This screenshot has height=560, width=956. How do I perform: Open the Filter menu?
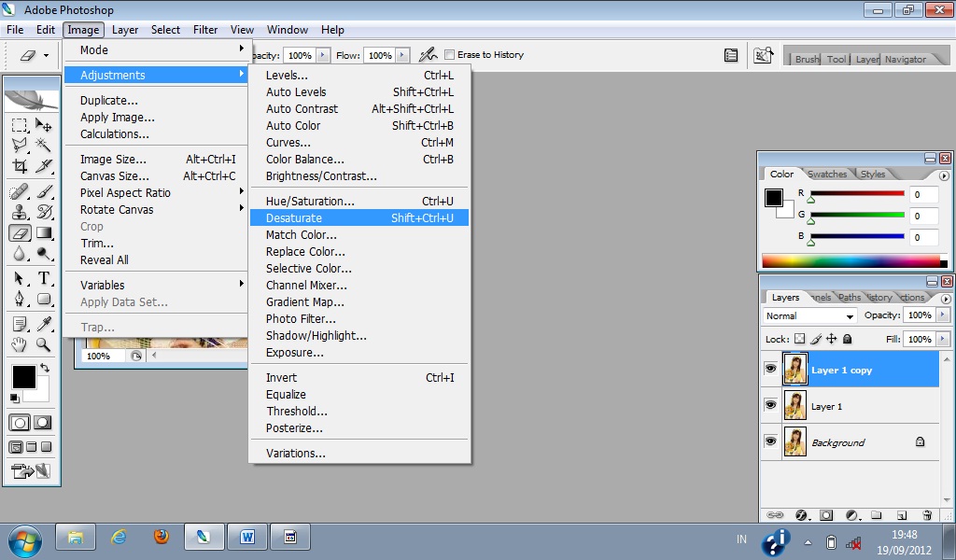[205, 30]
